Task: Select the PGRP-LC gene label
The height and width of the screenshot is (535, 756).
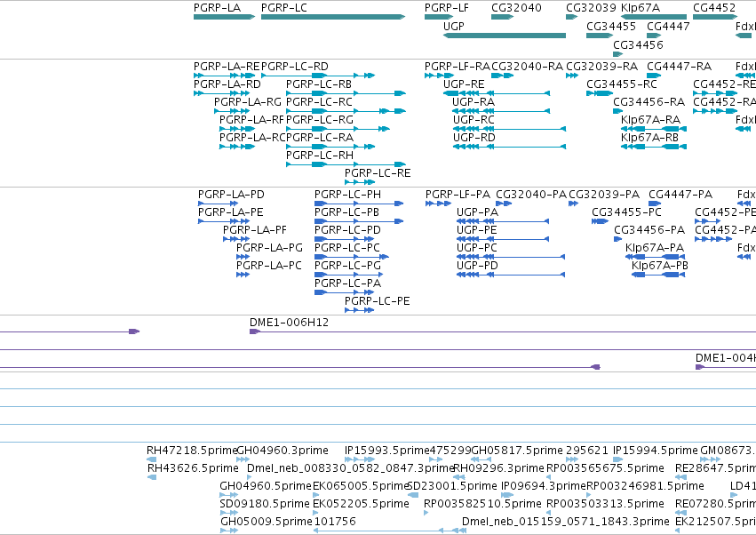Action: 284,8
